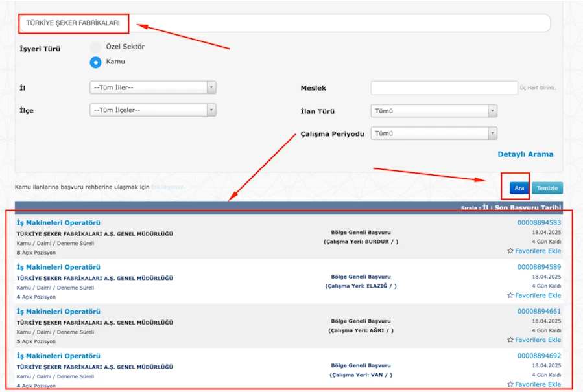The width and height of the screenshot is (583, 392).
Task: Expand the İlçe district dropdown
Action: point(152,110)
